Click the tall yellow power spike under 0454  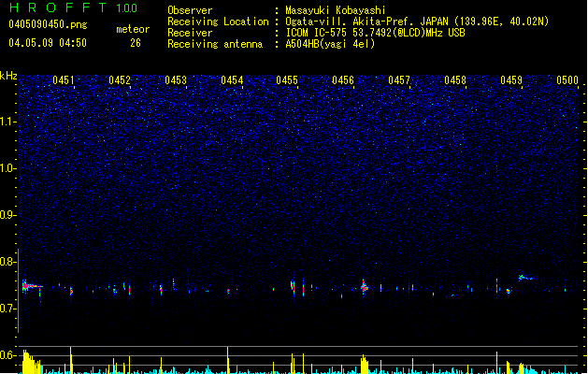(x=227, y=360)
